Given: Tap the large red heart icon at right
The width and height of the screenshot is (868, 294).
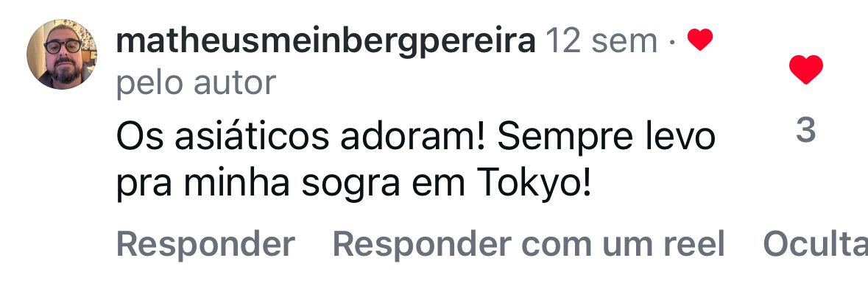Looking at the screenshot, I should [805, 71].
